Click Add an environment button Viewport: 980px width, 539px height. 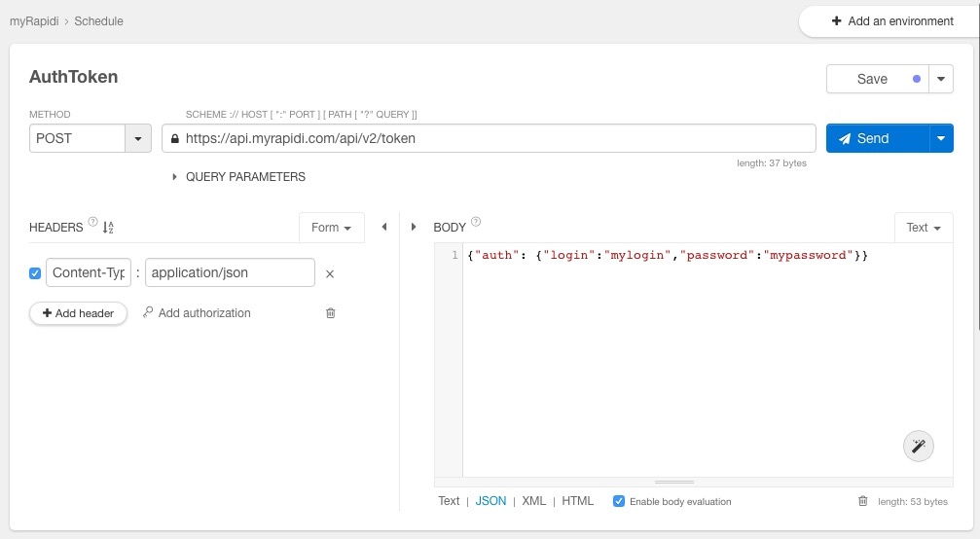pyautogui.click(x=891, y=21)
